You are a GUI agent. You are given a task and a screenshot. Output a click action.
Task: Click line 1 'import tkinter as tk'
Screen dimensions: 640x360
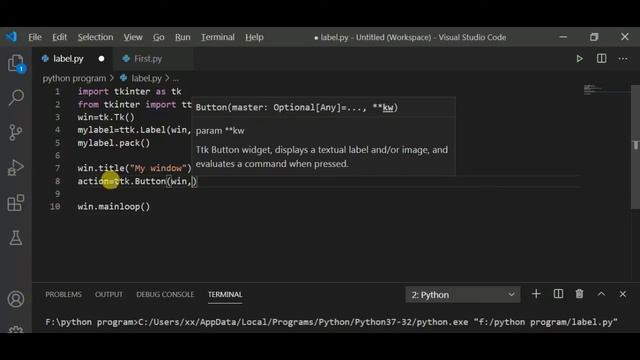tap(129, 91)
